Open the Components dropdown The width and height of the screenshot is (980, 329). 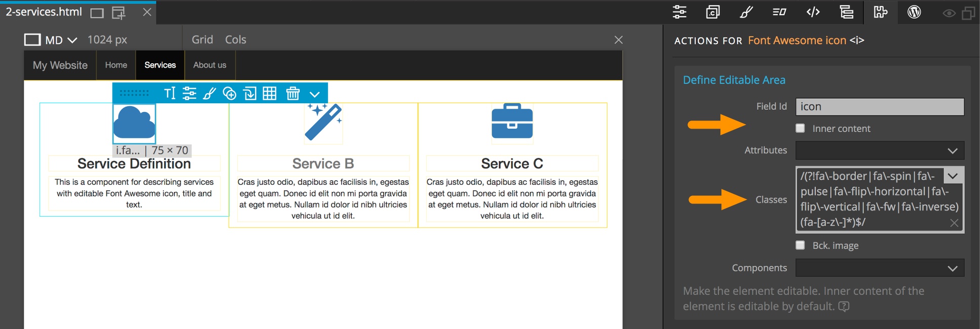click(x=880, y=268)
